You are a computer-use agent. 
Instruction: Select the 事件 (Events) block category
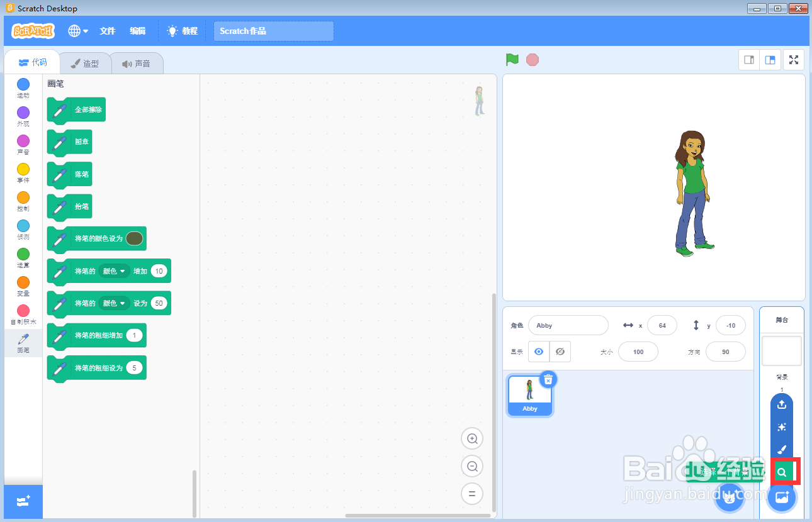click(x=23, y=171)
